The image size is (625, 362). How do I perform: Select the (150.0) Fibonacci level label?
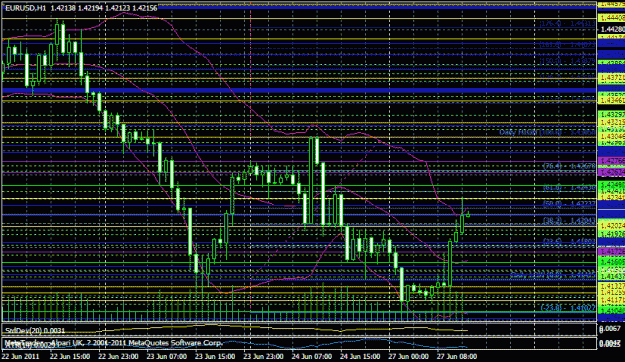[567, 61]
